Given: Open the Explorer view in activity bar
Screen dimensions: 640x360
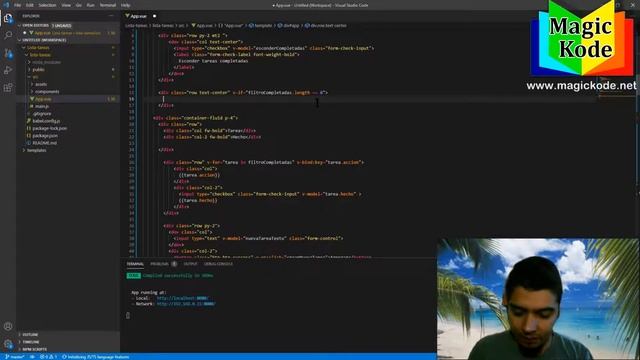Looking at the screenshot, I should tap(8, 18).
